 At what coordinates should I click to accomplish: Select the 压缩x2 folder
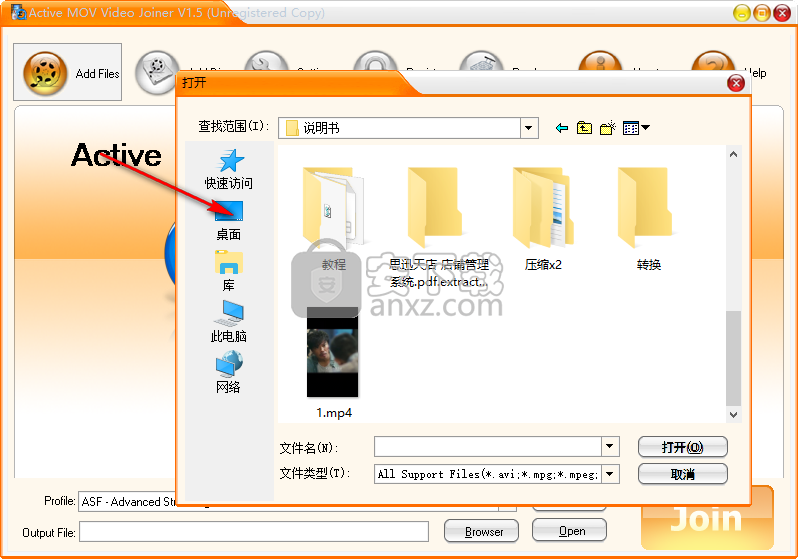click(x=543, y=219)
